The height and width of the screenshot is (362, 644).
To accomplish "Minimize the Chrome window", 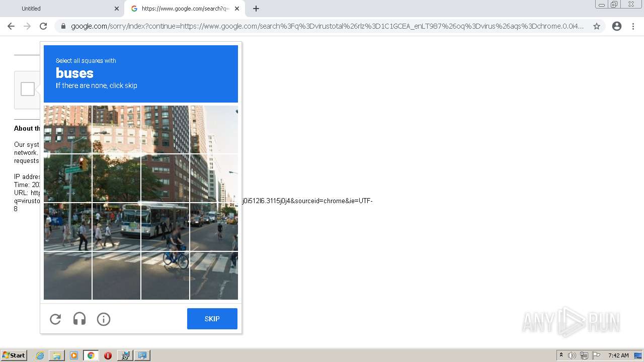I will pos(601,5).
